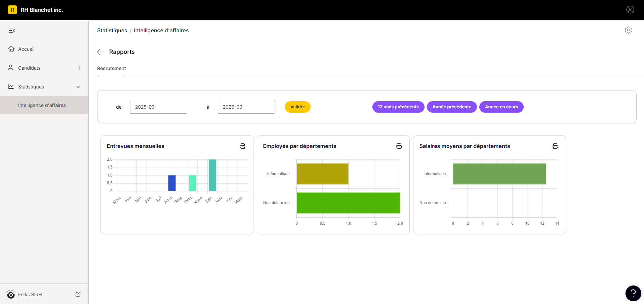This screenshot has height=304, width=644.
Task: Collapse the Statistiques menu chevron
Action: (78, 87)
